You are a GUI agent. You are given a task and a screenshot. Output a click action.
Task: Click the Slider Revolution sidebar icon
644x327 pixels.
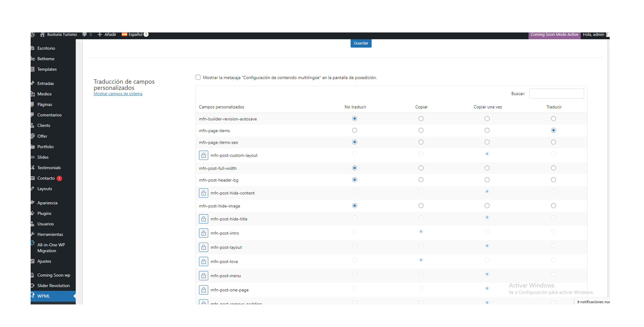click(x=32, y=285)
